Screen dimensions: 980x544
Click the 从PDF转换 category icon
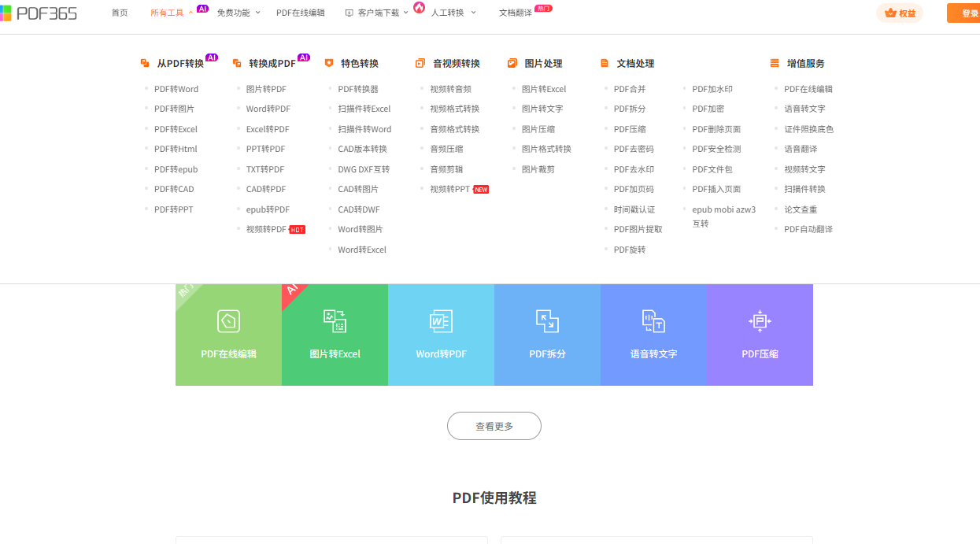(x=145, y=63)
